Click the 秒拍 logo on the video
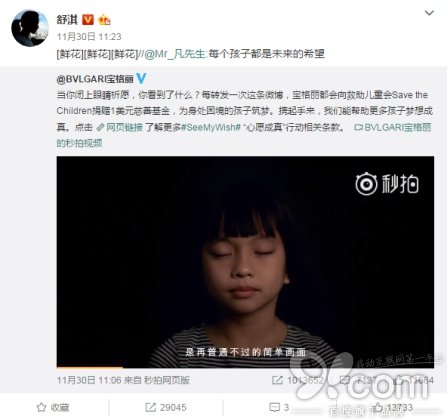Image resolution: width=448 pixels, height=420 pixels. (x=387, y=184)
